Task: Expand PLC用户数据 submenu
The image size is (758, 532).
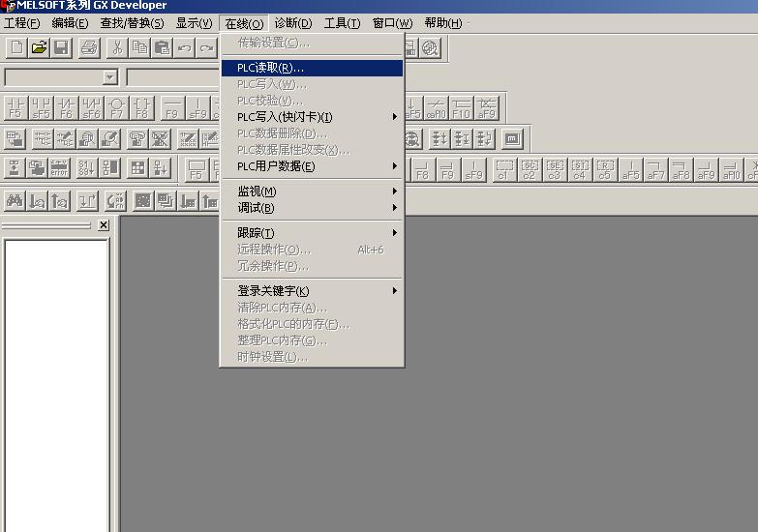Action: [312, 166]
